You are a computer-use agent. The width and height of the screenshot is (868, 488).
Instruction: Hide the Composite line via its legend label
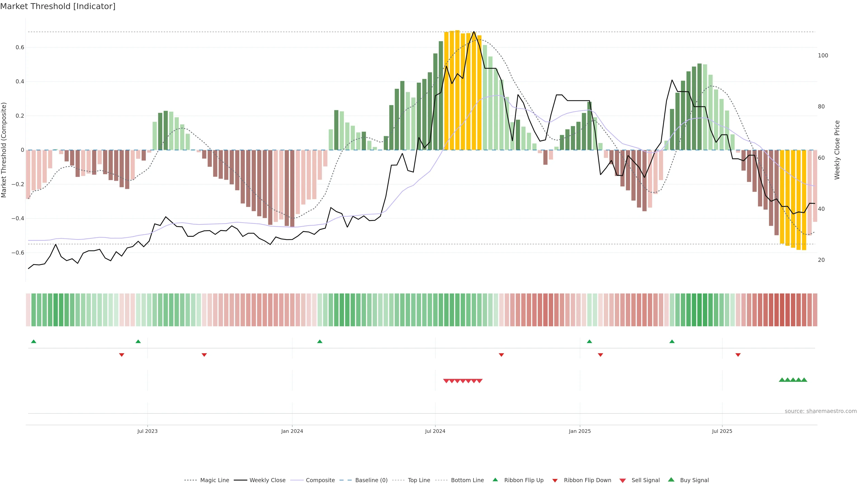[x=320, y=480]
